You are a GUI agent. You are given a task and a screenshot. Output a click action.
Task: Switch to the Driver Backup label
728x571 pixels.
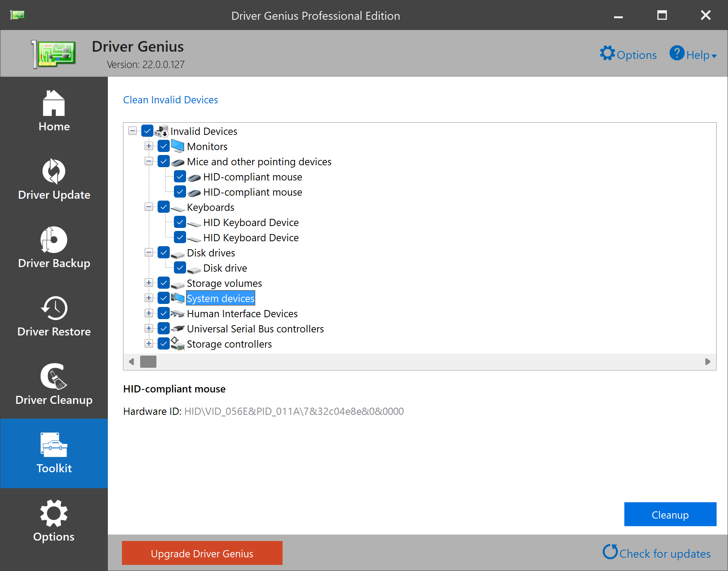pyautogui.click(x=54, y=263)
